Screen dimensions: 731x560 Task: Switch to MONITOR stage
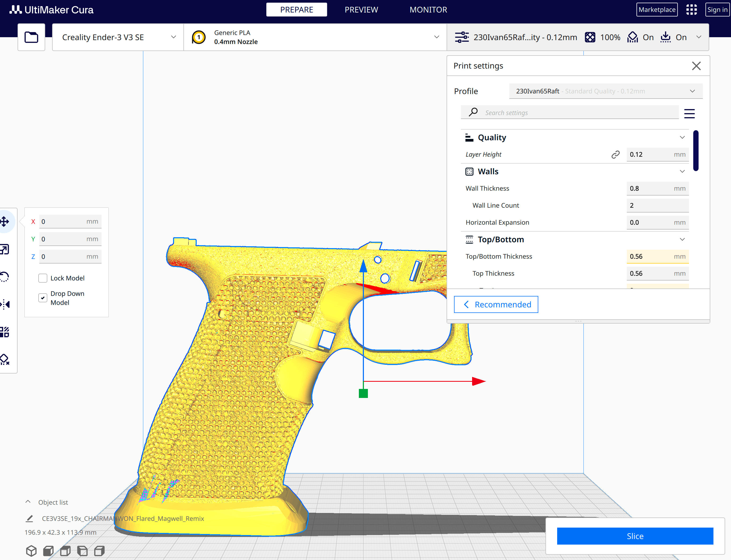pyautogui.click(x=428, y=10)
